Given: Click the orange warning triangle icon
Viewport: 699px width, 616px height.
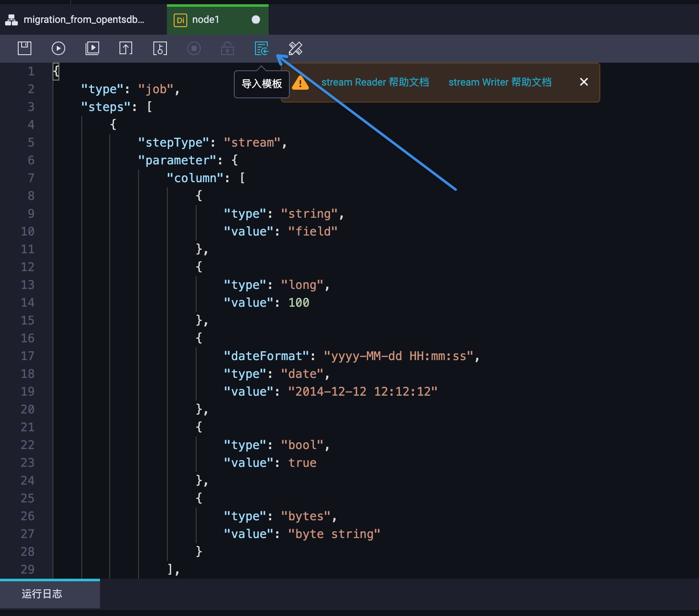Looking at the screenshot, I should (300, 83).
